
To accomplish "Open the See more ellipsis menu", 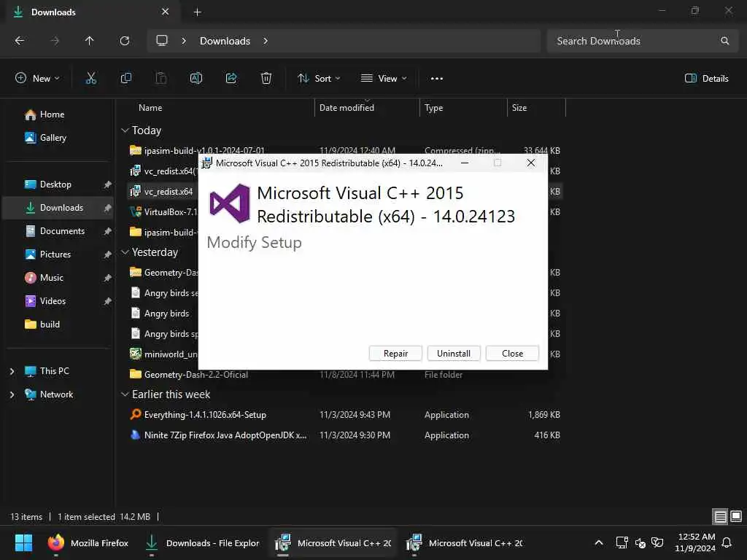I will tap(437, 79).
